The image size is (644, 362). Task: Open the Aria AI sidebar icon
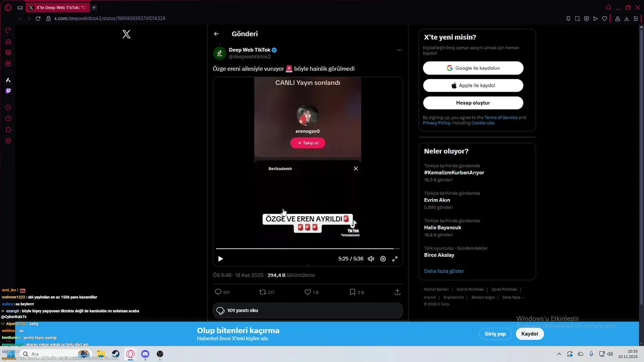click(8, 80)
